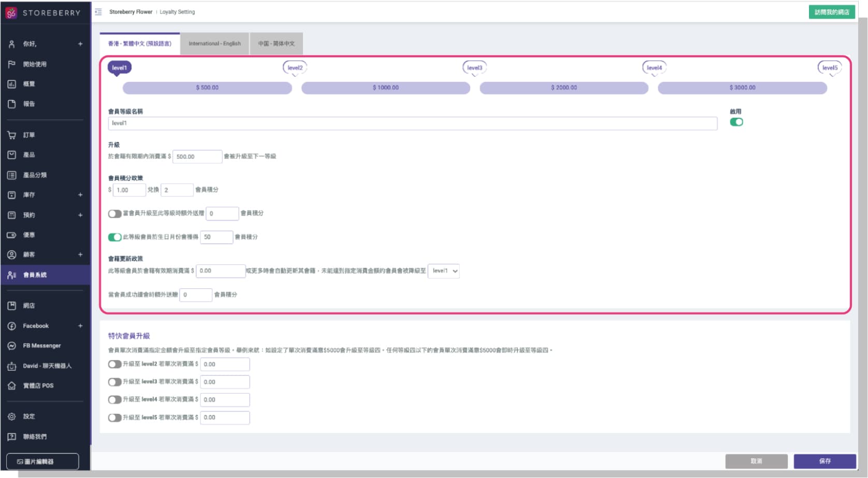Expand the 庫存 submenu plus
This screenshot has height=478, width=868.
(x=80, y=195)
